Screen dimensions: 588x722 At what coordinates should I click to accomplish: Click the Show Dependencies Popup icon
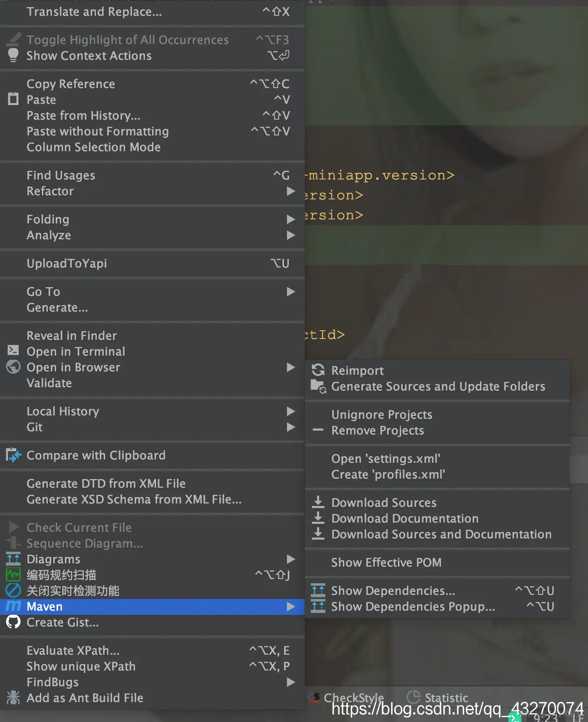(318, 606)
